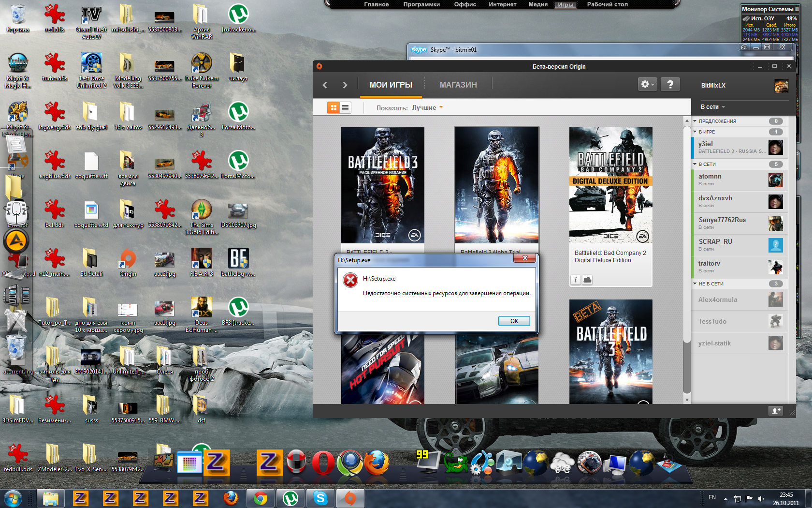Image resolution: width=812 pixels, height=508 pixels.
Task: Click info icon under Bad Company 2
Action: [x=575, y=280]
